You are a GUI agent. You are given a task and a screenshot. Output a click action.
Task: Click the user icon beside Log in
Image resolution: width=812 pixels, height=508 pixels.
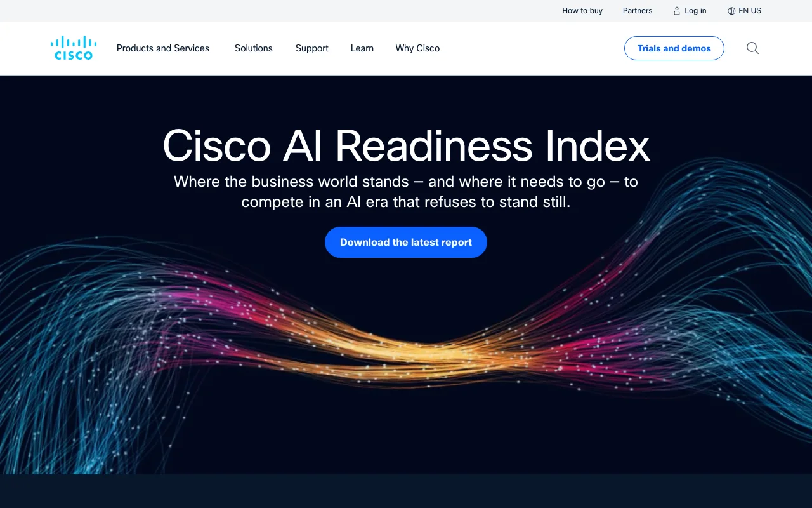click(x=677, y=11)
